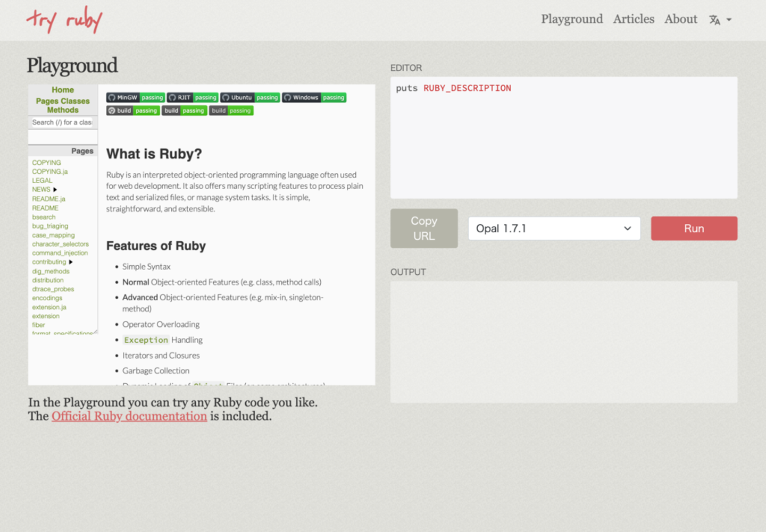Click the Exception code link

pos(146,340)
